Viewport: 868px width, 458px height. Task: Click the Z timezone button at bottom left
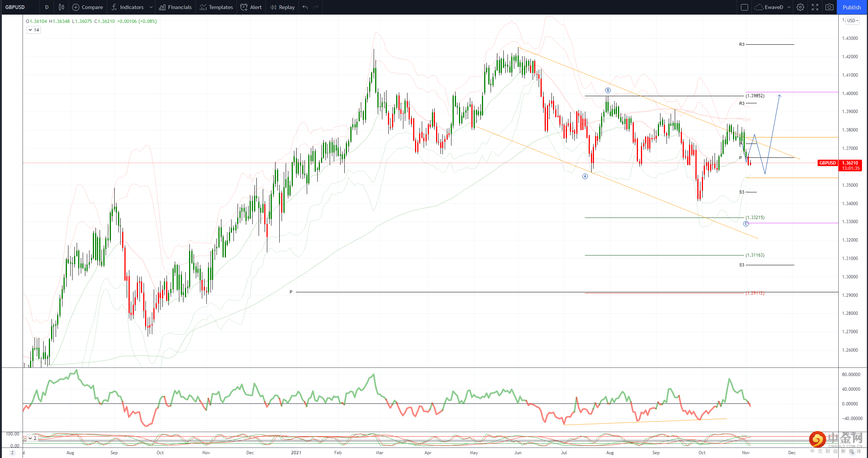12,453
